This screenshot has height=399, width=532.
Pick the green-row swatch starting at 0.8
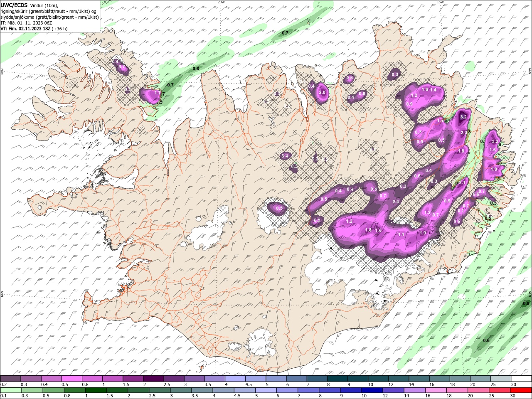point(74,390)
